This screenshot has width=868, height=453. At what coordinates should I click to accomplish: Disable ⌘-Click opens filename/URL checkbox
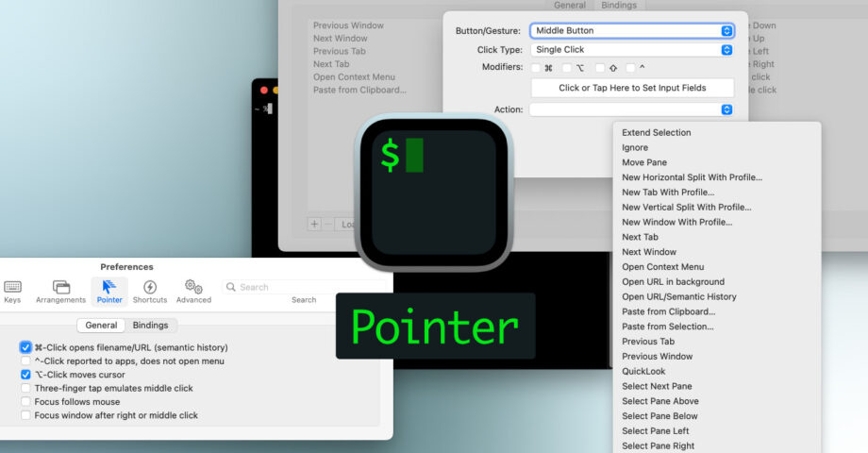coord(25,347)
